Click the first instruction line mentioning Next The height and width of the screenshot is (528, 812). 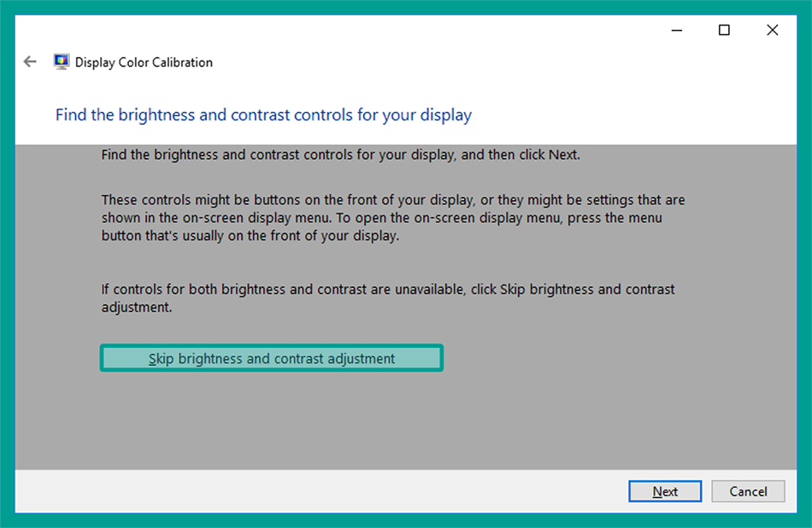tap(341, 155)
